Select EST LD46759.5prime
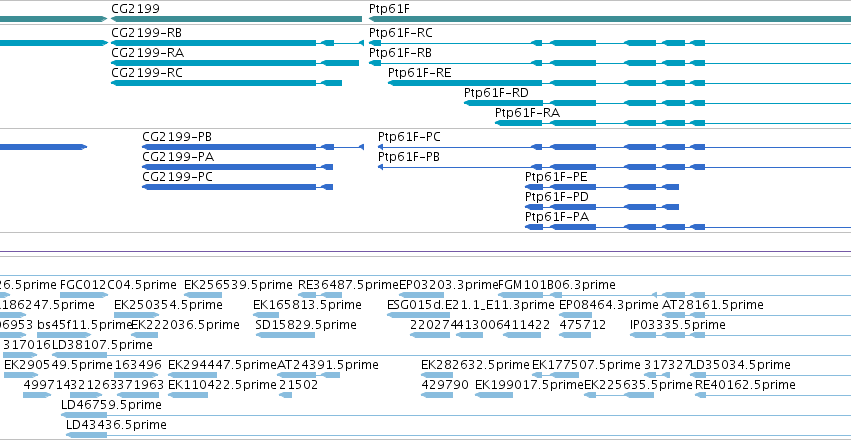The width and height of the screenshot is (851, 440). 456,416
